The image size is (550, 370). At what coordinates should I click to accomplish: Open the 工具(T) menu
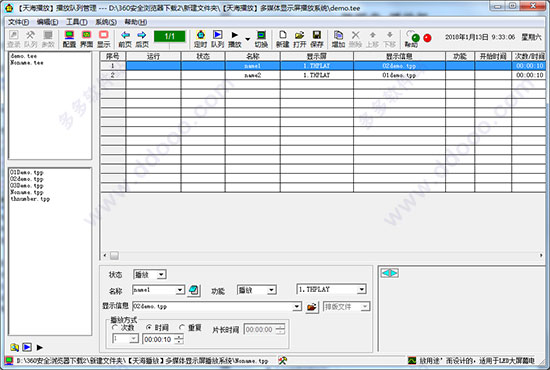click(x=77, y=22)
